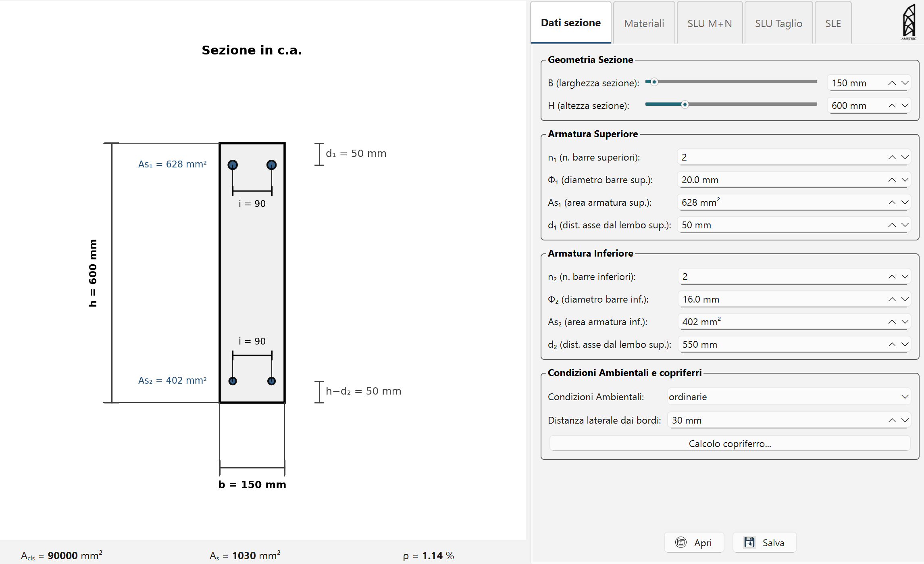This screenshot has height=564, width=924.
Task: Decrease lower bar count n₂ arrow
Action: coord(905,277)
